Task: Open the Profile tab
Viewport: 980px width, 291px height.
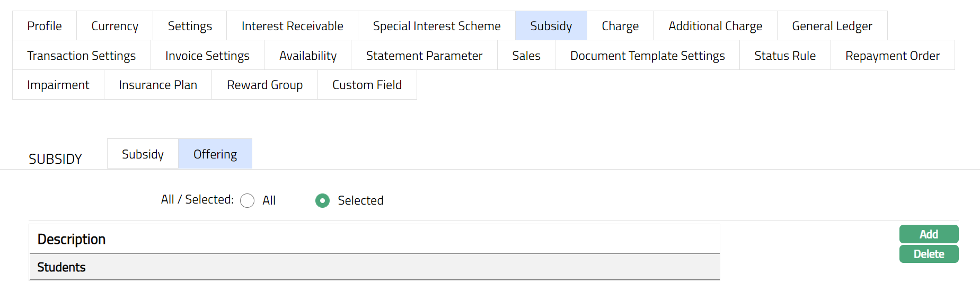Action: pos(45,26)
